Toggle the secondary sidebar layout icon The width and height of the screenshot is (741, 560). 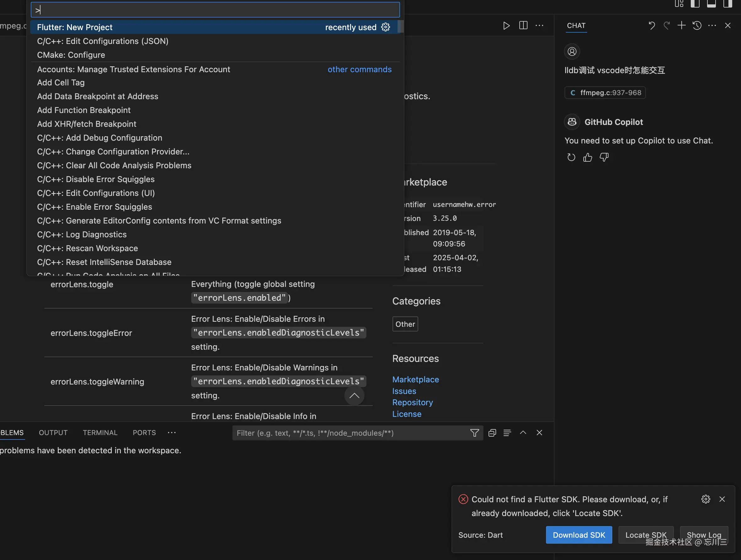pos(727,4)
